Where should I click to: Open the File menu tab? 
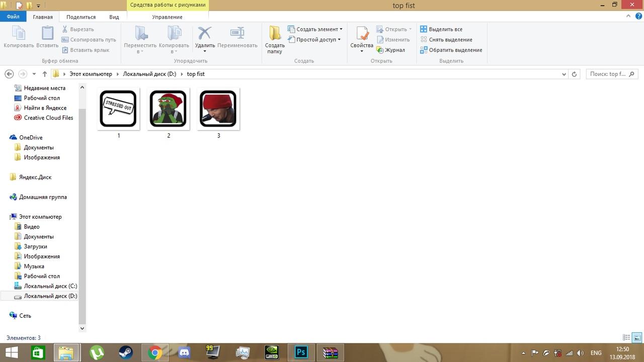coord(13,17)
